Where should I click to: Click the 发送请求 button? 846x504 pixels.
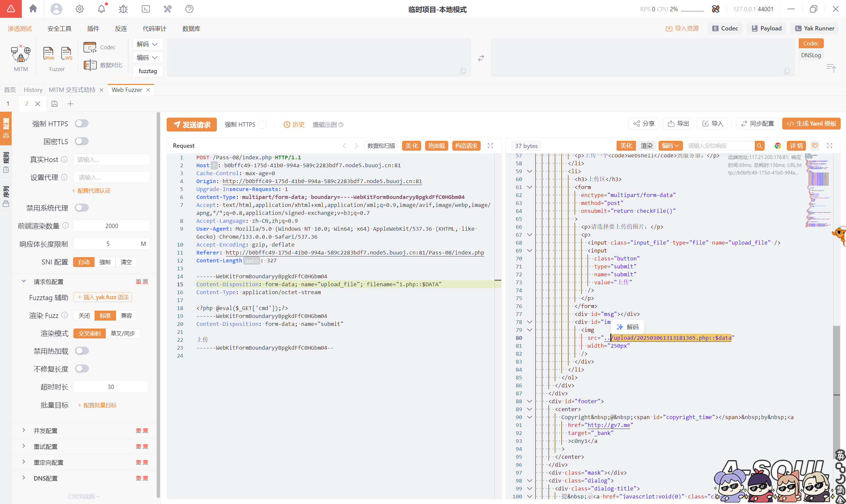click(191, 125)
